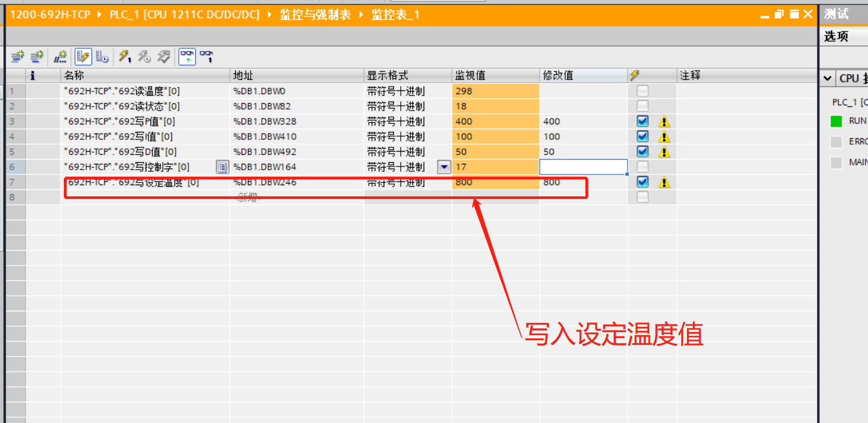Click the monitor once glasses icon

point(206,56)
